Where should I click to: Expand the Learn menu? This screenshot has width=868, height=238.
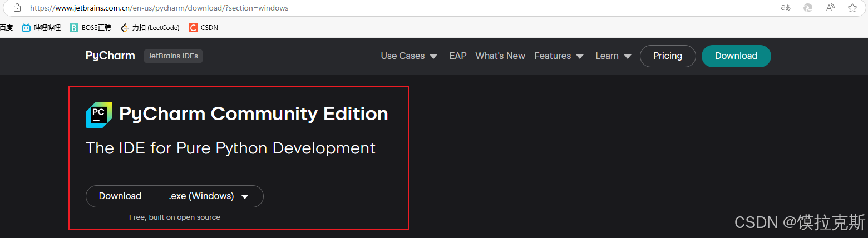(x=613, y=56)
